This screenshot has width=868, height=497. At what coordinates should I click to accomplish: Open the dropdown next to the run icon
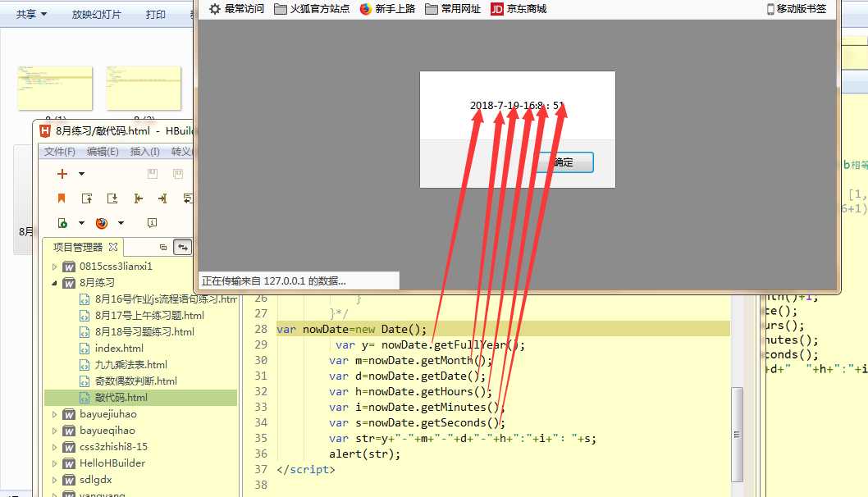[81, 223]
